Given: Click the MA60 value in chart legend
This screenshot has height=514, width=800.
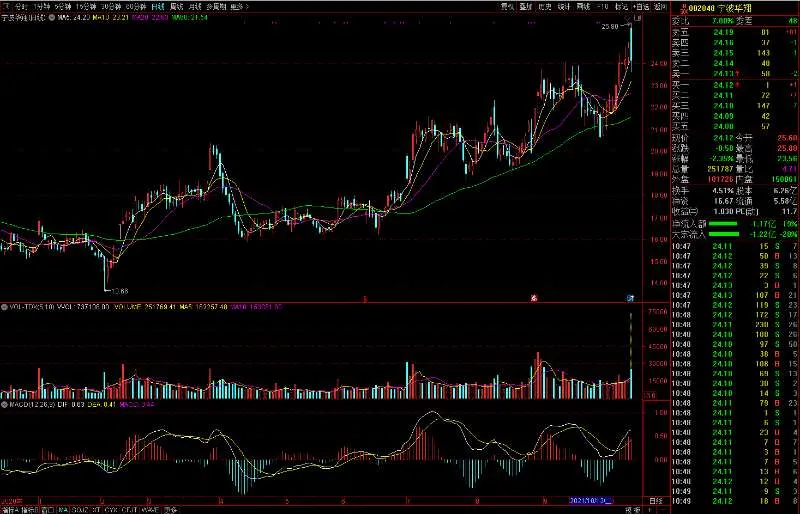Looking at the screenshot, I should 190,17.
